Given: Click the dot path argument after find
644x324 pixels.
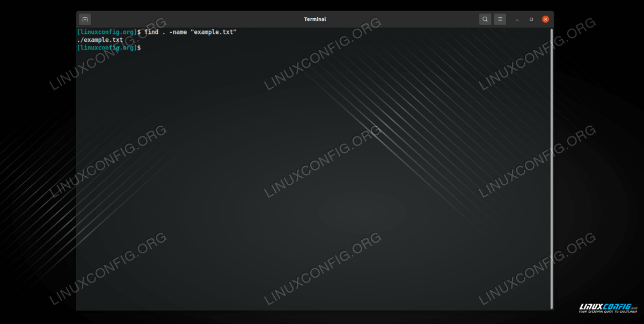Looking at the screenshot, I should (x=164, y=32).
